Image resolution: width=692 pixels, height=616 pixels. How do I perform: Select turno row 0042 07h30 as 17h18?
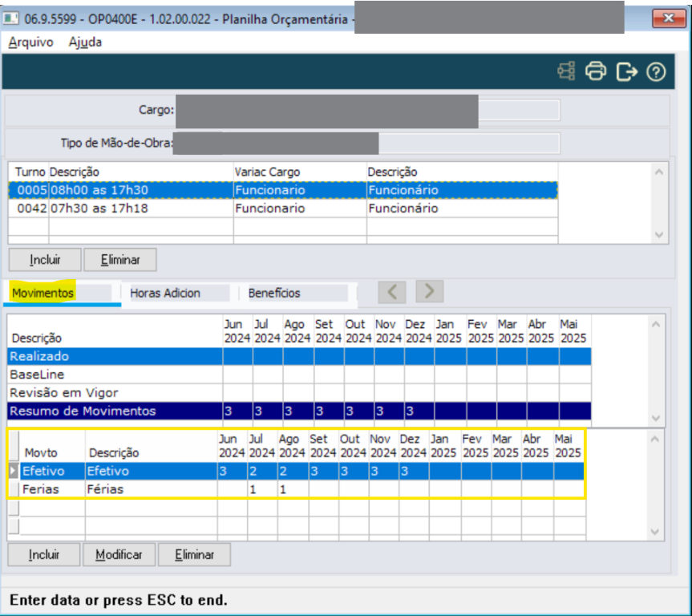coord(283,209)
